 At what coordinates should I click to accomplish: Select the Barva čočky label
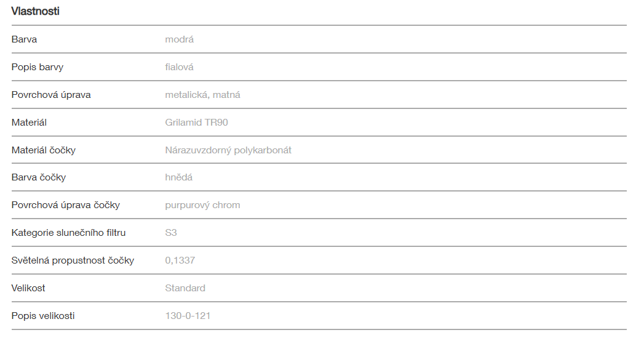(x=39, y=177)
